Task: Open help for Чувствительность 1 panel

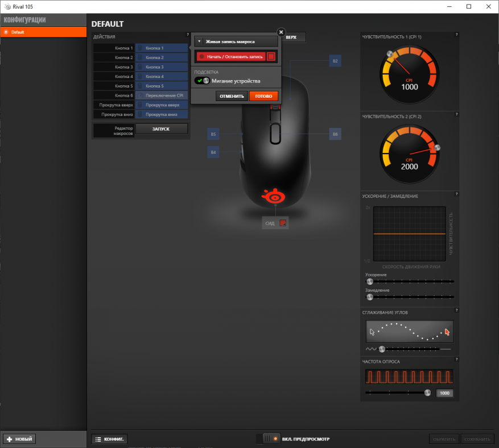Action: tap(456, 35)
